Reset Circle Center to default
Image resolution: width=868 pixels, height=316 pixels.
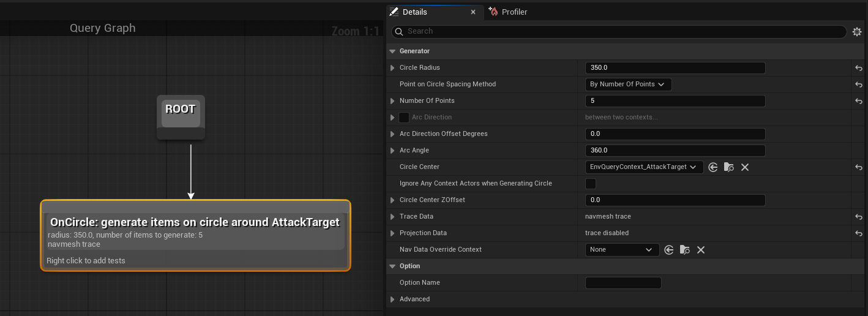[859, 167]
